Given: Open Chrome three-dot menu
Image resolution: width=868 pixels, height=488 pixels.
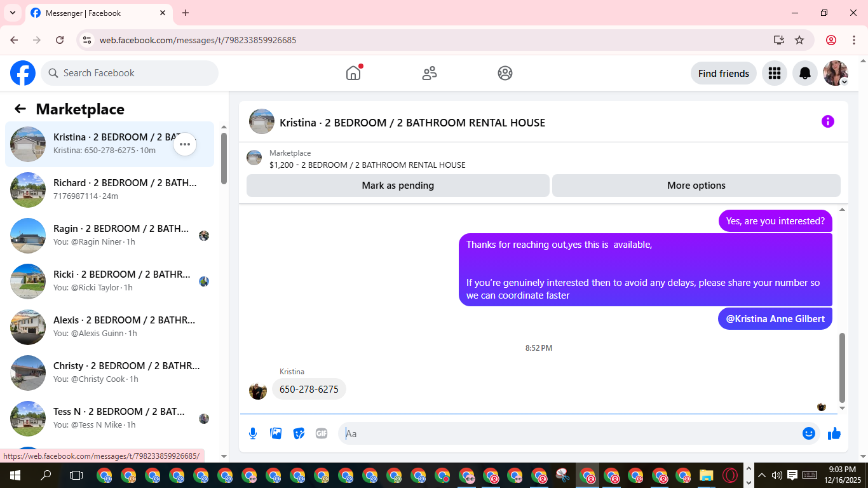Looking at the screenshot, I should pyautogui.click(x=853, y=40).
